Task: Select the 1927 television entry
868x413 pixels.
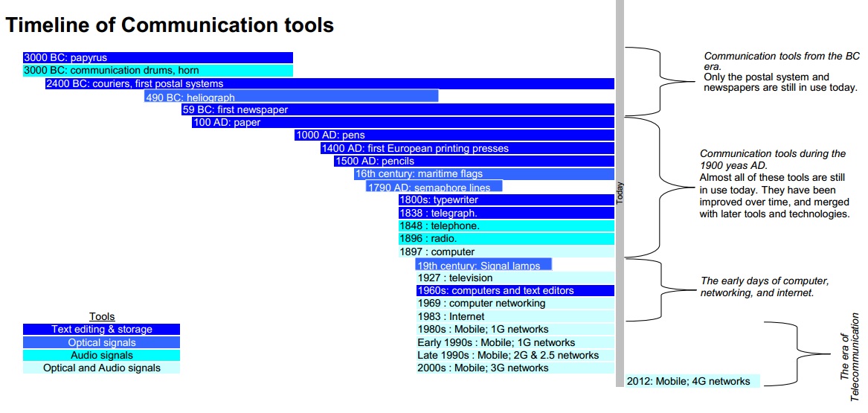Action: (515, 278)
